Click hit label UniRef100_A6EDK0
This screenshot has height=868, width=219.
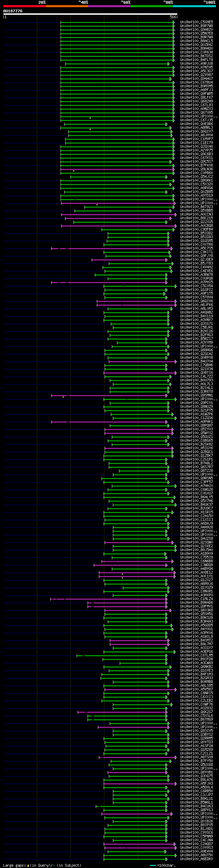(196, 859)
